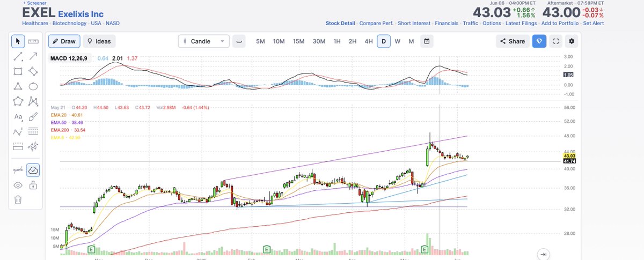The image size is (644, 260).
Task: Enter fullscreen chart mode
Action: (x=556, y=41)
